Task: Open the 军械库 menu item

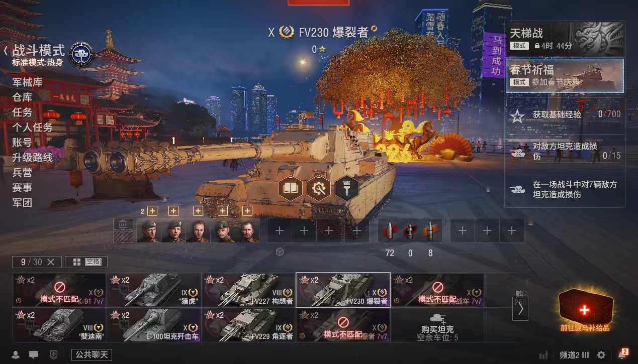Action: click(x=28, y=82)
